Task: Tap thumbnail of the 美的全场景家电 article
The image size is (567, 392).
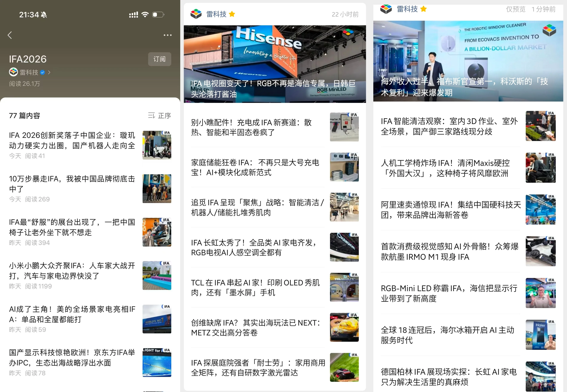Action: pyautogui.click(x=157, y=319)
